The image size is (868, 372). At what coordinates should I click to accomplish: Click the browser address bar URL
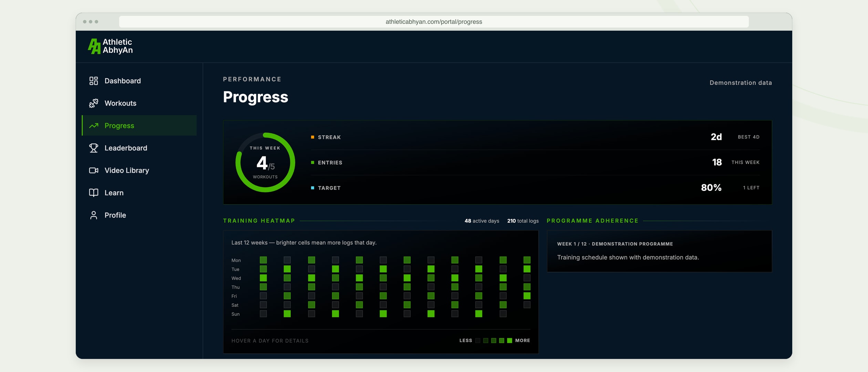[x=434, y=22]
